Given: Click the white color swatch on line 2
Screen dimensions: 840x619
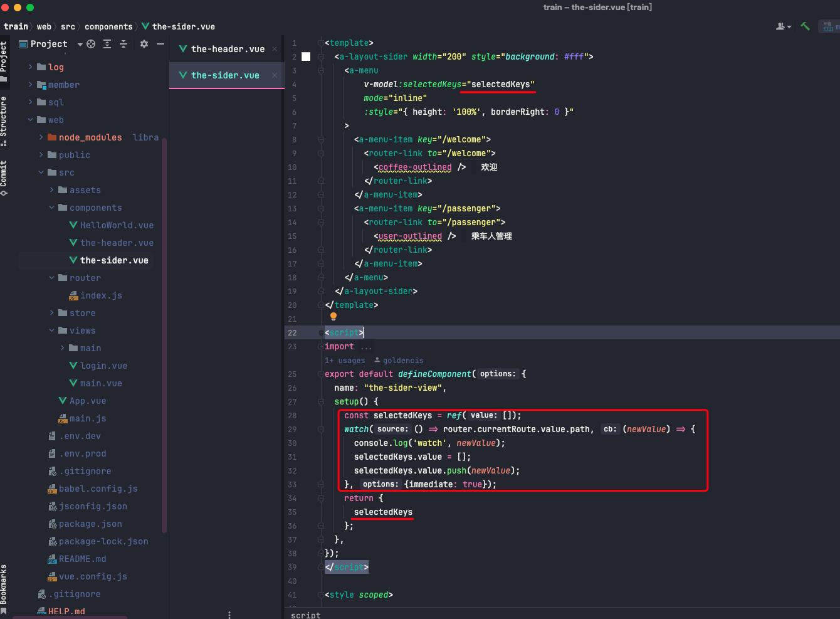Looking at the screenshot, I should 306,56.
